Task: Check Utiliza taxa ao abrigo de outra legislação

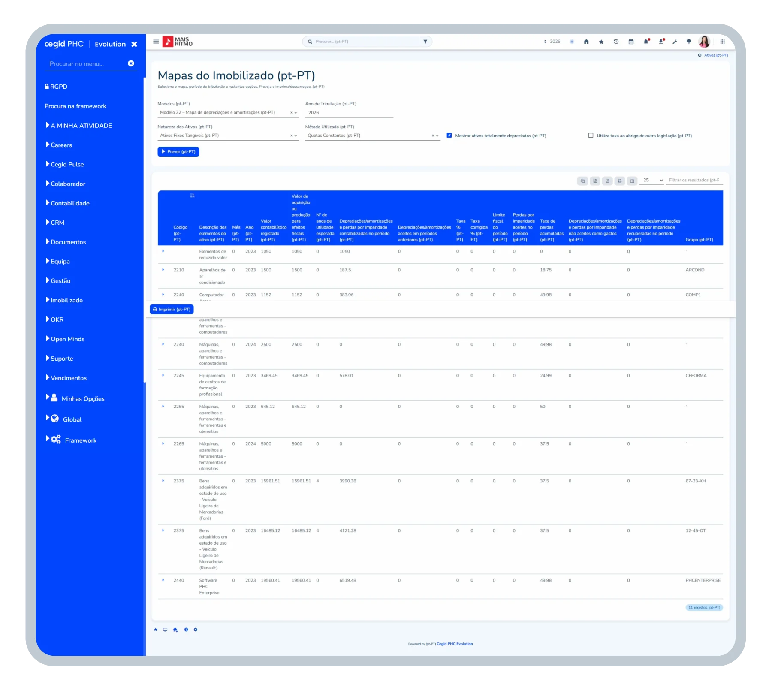Action: [591, 136]
